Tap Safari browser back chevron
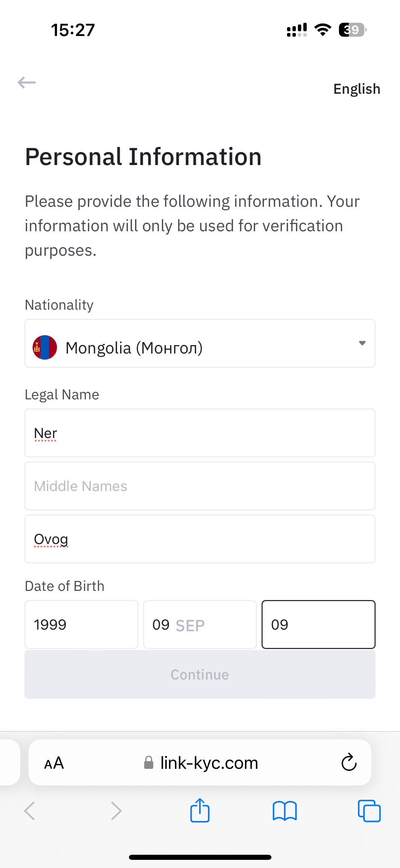Viewport: 400px width, 868px height. click(x=30, y=811)
